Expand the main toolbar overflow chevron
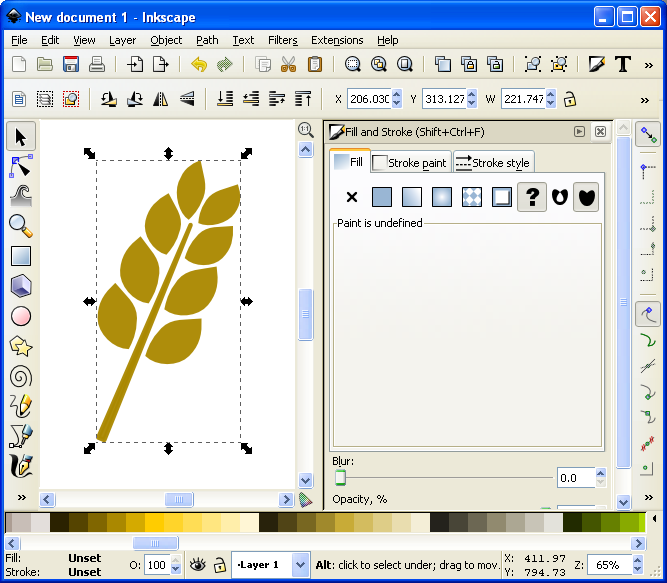 (649, 64)
